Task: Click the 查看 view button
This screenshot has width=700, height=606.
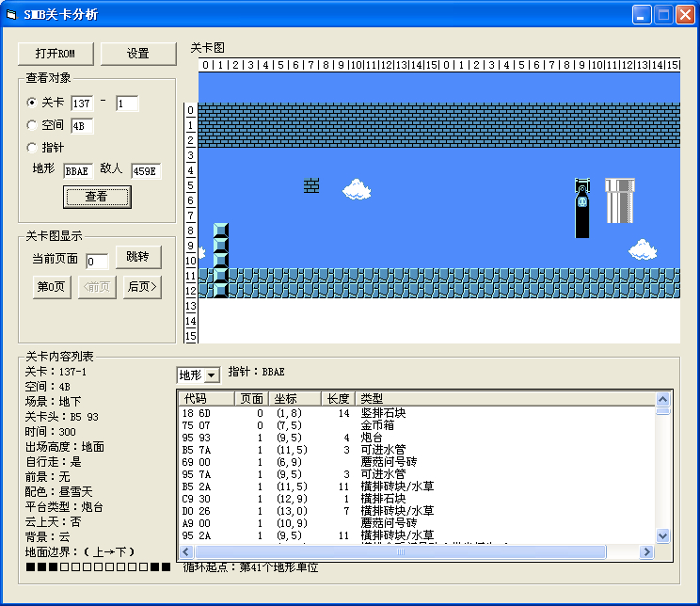Action: pos(97,197)
